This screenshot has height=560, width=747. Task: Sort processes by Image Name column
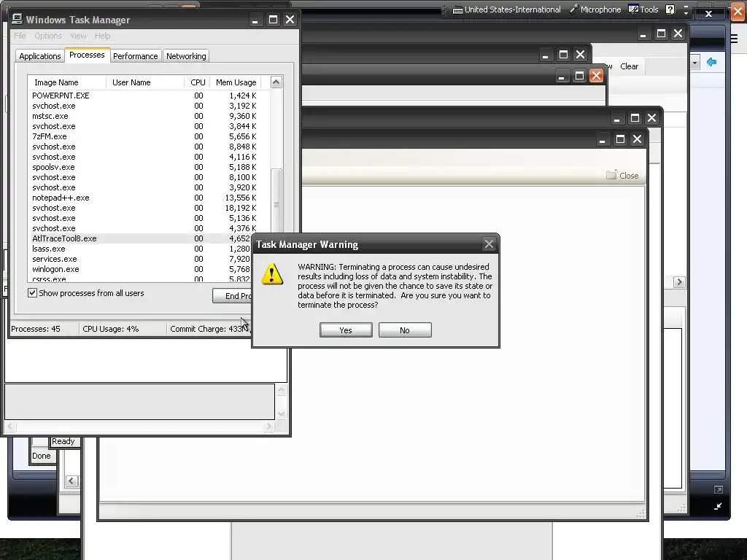[66, 82]
